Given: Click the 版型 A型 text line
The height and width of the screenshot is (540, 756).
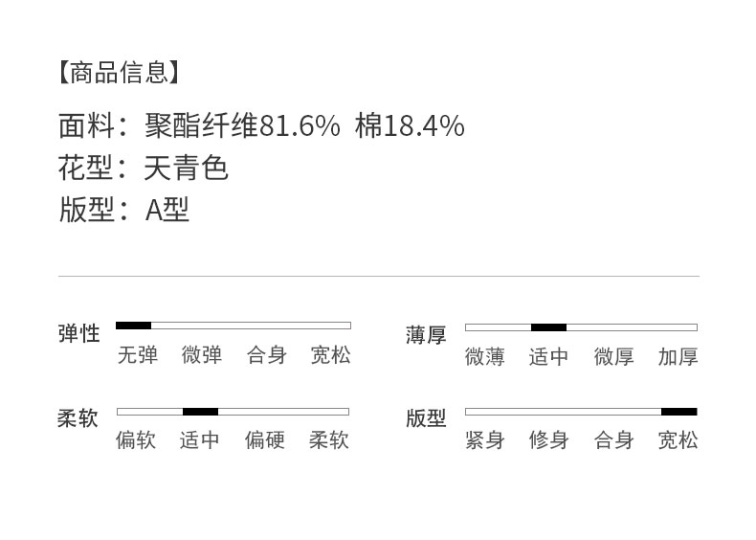Looking at the screenshot, I should coord(124,210).
